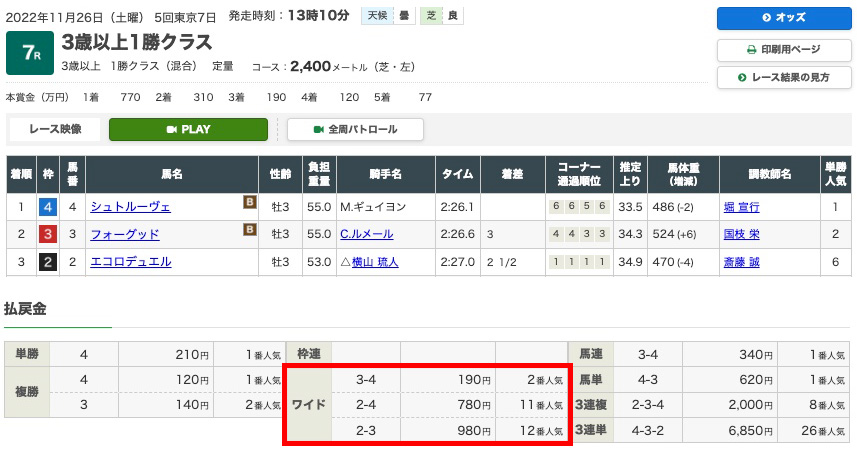Screen dimensions: 857x455
Task: Open レース結果の見方 guide
Action: pyautogui.click(x=783, y=77)
